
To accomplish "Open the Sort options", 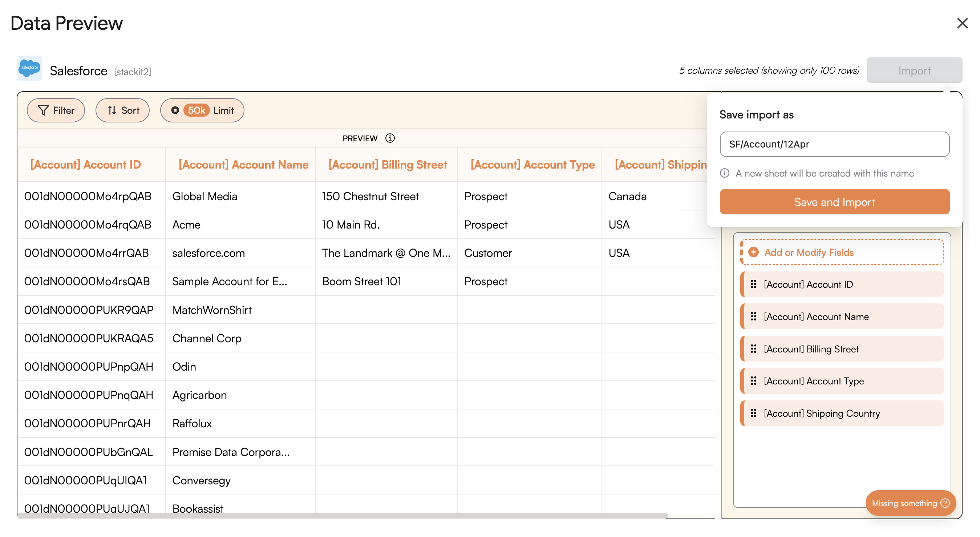I will point(122,110).
